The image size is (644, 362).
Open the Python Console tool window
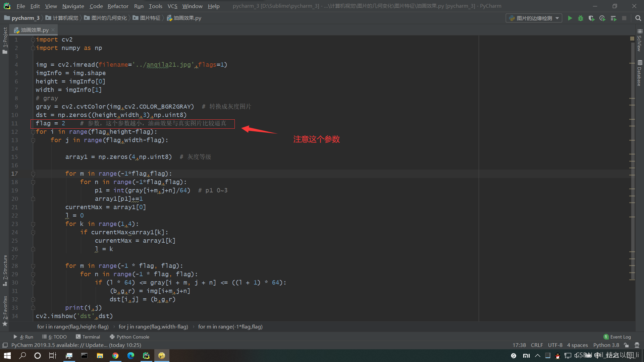click(129, 337)
